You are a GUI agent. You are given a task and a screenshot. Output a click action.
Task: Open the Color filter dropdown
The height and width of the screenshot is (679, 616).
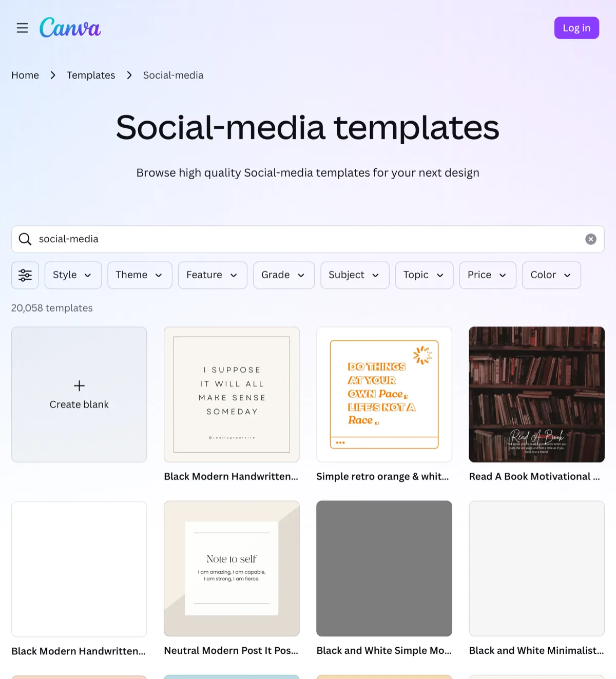tap(551, 275)
